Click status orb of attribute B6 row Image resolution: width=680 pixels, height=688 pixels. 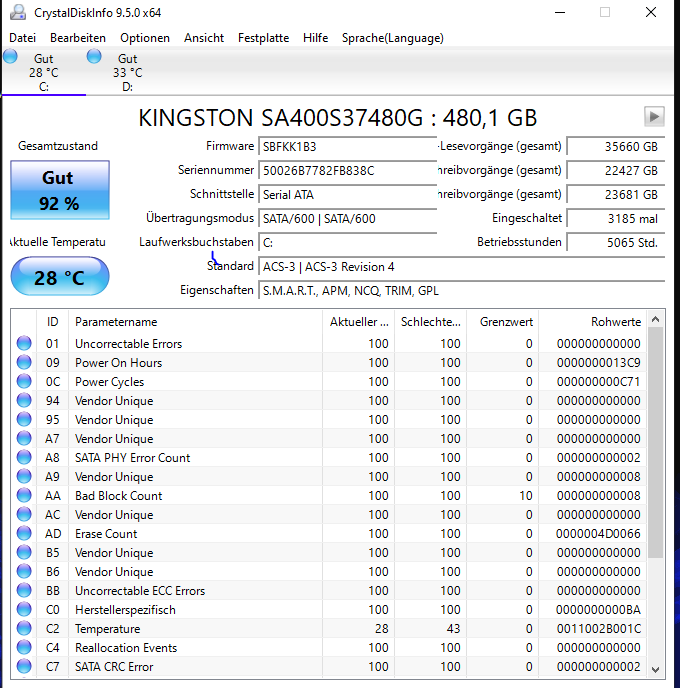(x=24, y=571)
